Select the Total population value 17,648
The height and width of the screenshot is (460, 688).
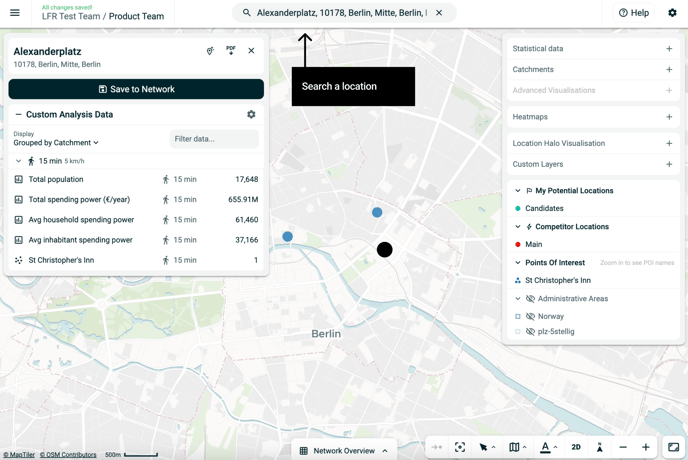point(247,179)
